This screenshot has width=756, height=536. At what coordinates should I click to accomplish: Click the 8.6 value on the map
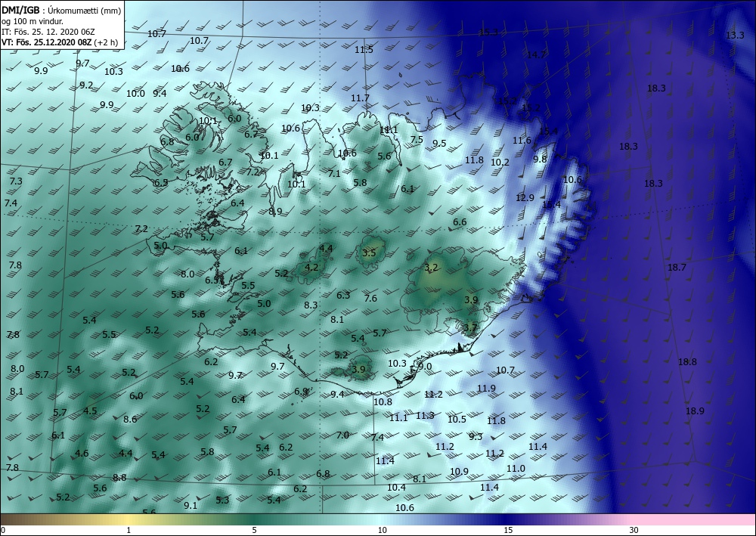click(x=130, y=420)
